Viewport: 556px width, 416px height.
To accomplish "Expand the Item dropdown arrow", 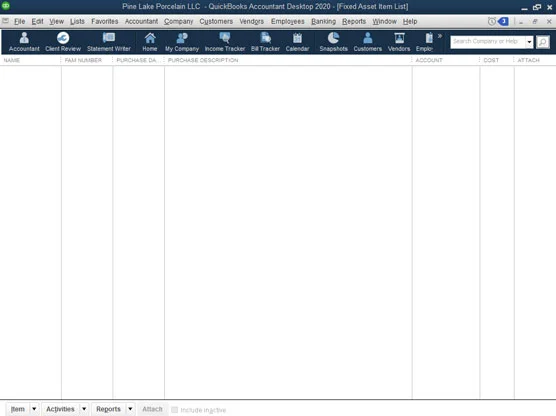I will tap(34, 409).
